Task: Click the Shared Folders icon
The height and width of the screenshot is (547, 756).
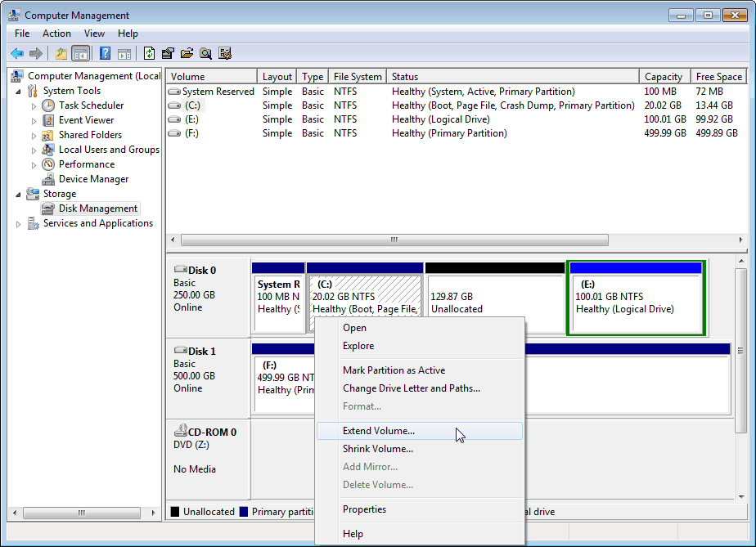Action: point(47,135)
